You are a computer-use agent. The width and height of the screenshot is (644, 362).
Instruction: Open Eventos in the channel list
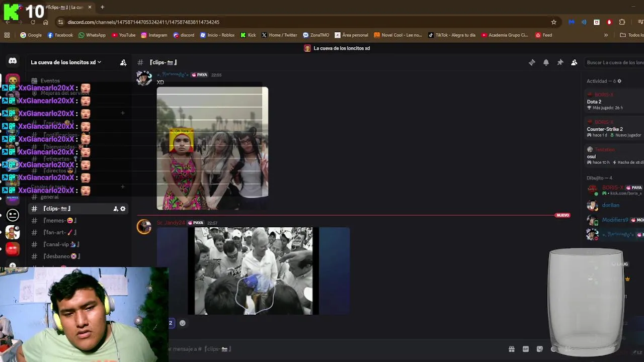(x=50, y=80)
